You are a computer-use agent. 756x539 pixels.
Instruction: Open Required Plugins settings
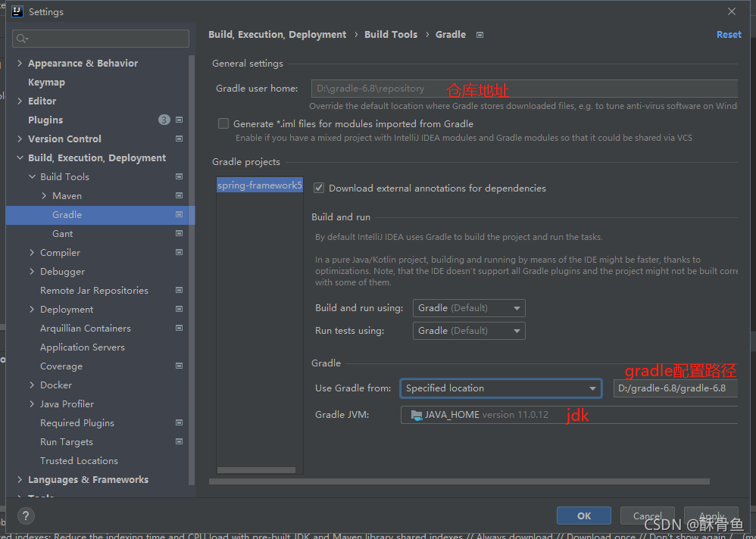(x=77, y=423)
